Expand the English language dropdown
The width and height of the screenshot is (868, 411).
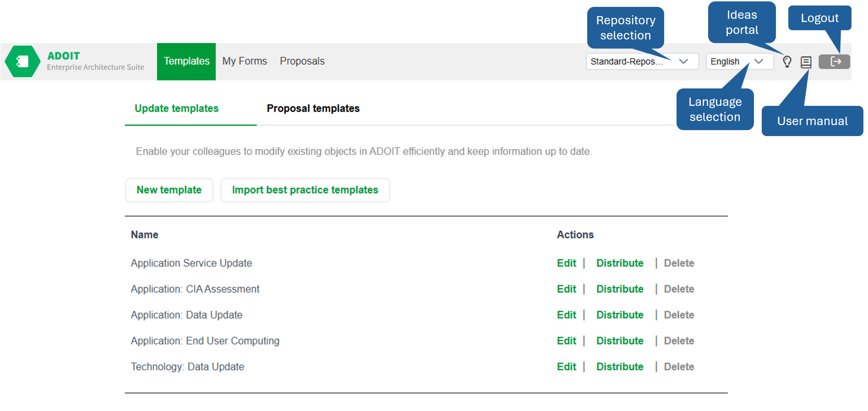(739, 61)
